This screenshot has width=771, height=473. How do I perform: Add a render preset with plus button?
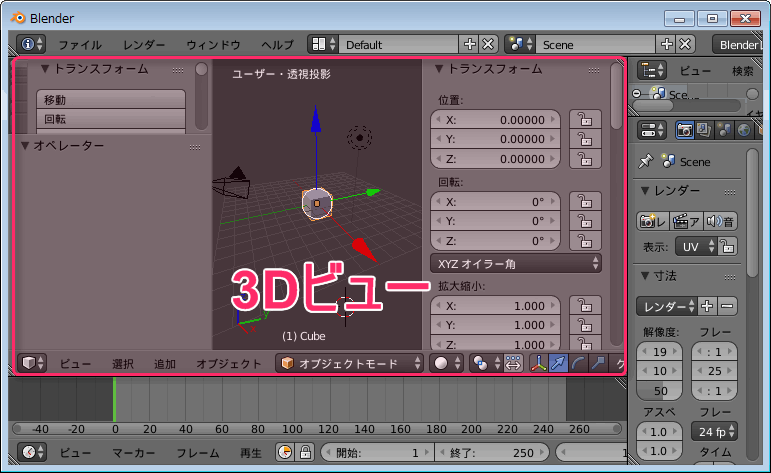click(707, 306)
